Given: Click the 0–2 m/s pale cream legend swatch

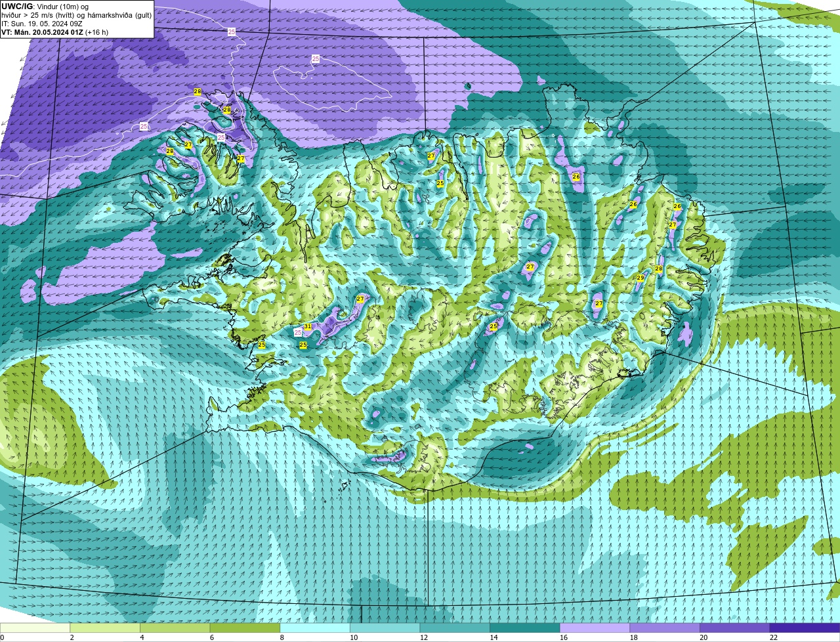Looking at the screenshot, I should 35,628.
